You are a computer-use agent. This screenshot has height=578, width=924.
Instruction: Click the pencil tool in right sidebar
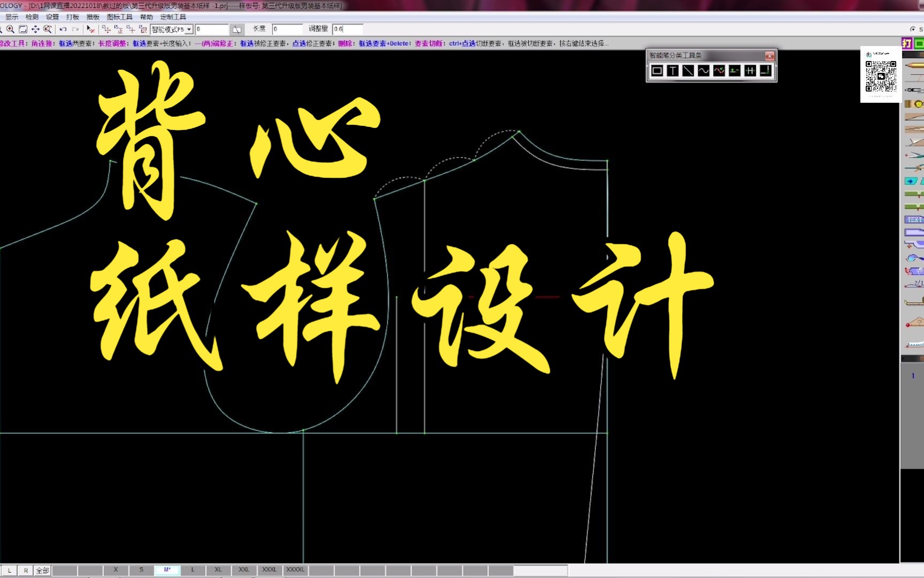click(x=914, y=65)
